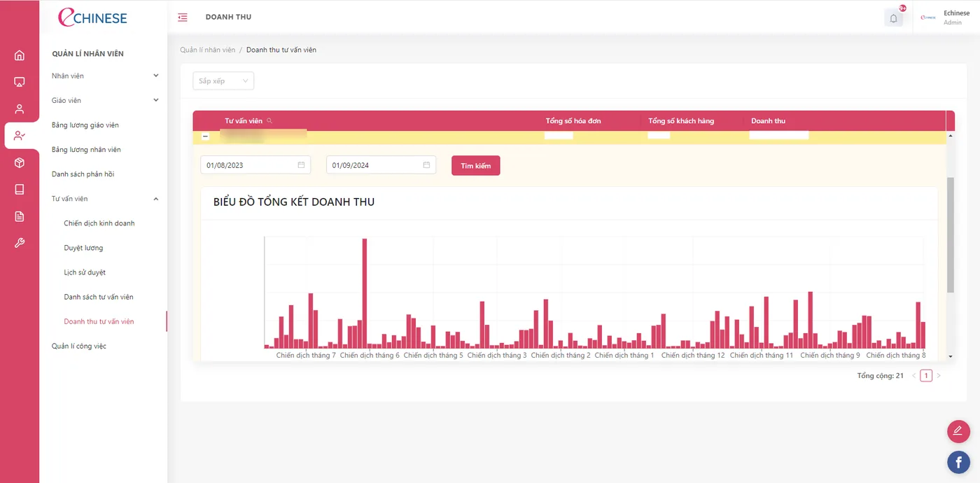Click the floating pencil edit button

[958, 431]
